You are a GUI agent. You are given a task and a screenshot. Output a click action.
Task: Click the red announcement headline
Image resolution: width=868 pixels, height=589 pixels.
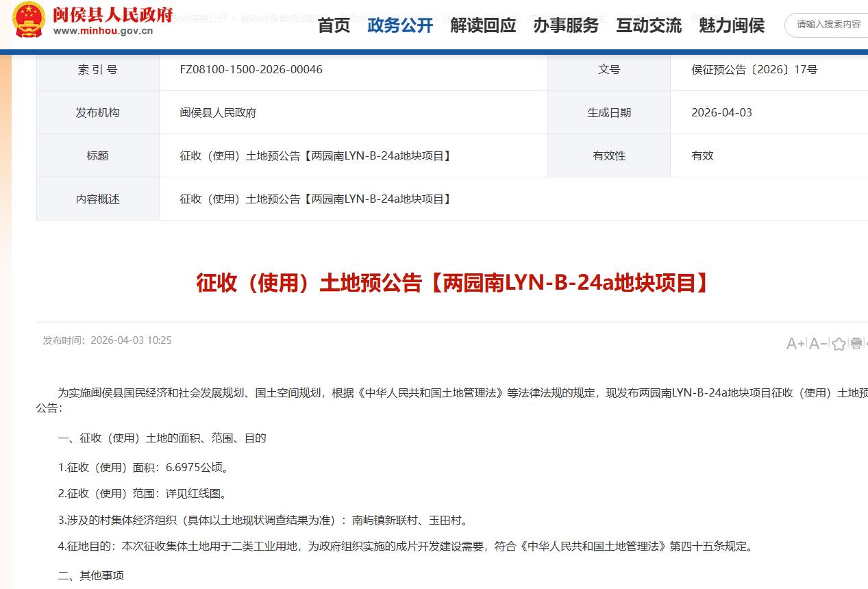(452, 283)
